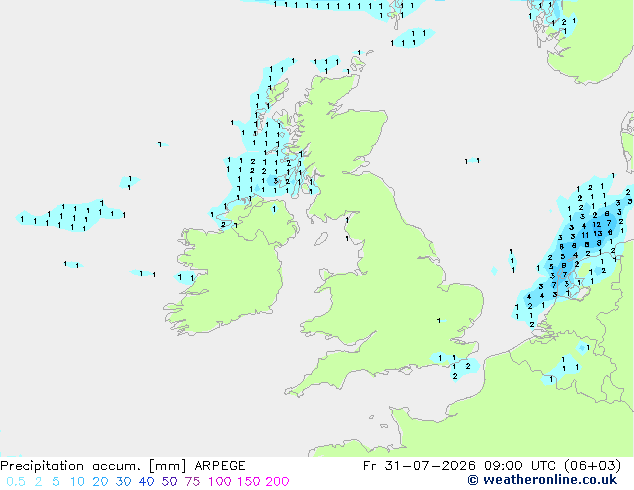Select the 0.5 legend value
The height and width of the screenshot is (490, 634).
16,482
